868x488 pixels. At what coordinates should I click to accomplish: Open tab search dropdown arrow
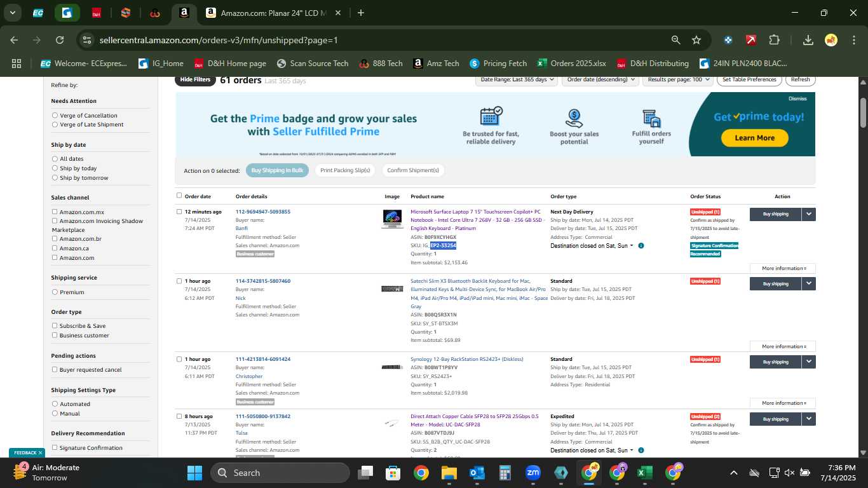coord(13,13)
